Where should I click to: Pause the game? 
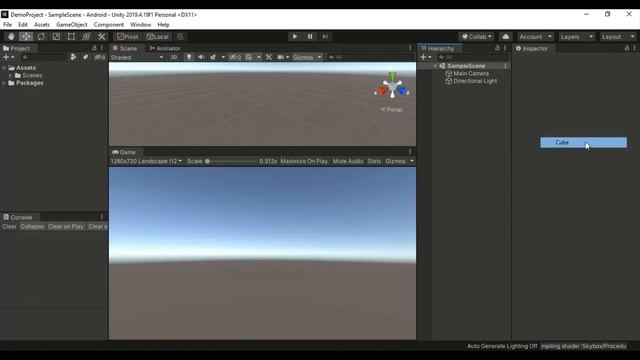click(x=310, y=37)
